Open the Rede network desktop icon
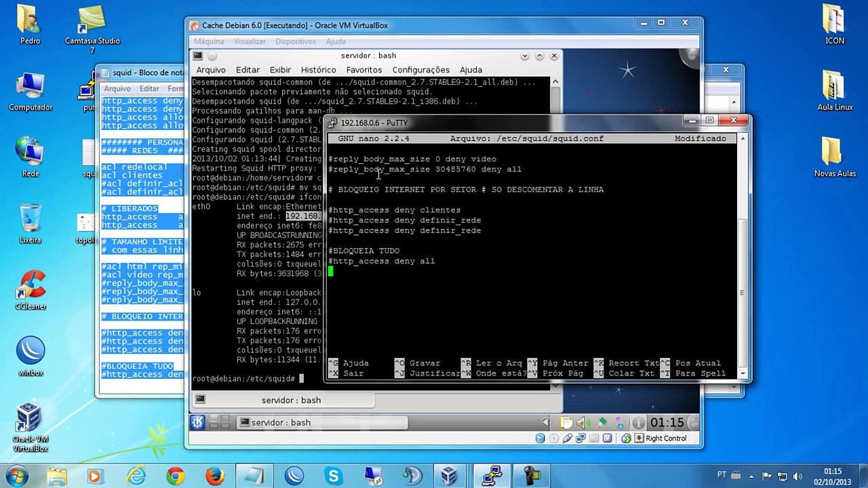Image resolution: width=868 pixels, height=488 pixels. [30, 157]
